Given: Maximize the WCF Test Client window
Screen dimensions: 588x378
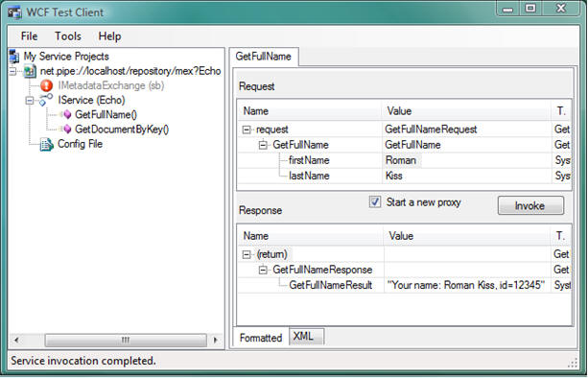Looking at the screenshot, I should [530, 9].
